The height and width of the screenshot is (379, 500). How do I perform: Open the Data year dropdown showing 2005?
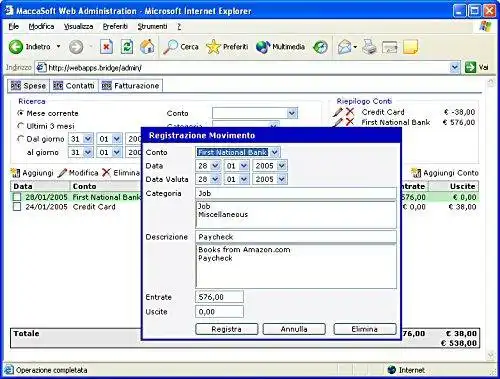282,166
